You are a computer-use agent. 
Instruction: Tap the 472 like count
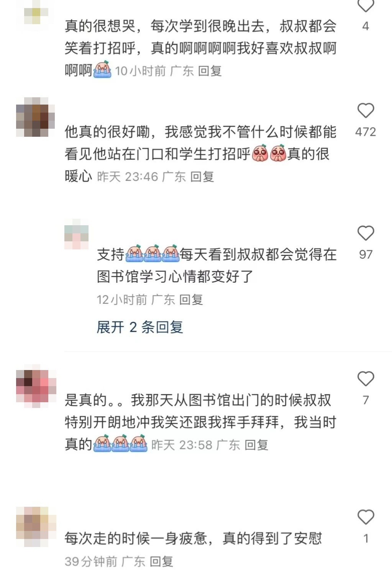click(x=366, y=132)
